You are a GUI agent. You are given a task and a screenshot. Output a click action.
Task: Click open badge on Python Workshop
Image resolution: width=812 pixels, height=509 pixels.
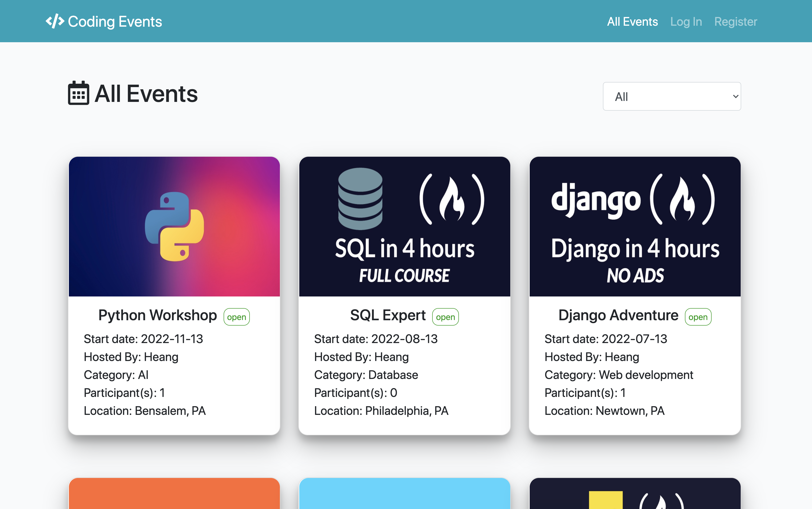pyautogui.click(x=236, y=317)
